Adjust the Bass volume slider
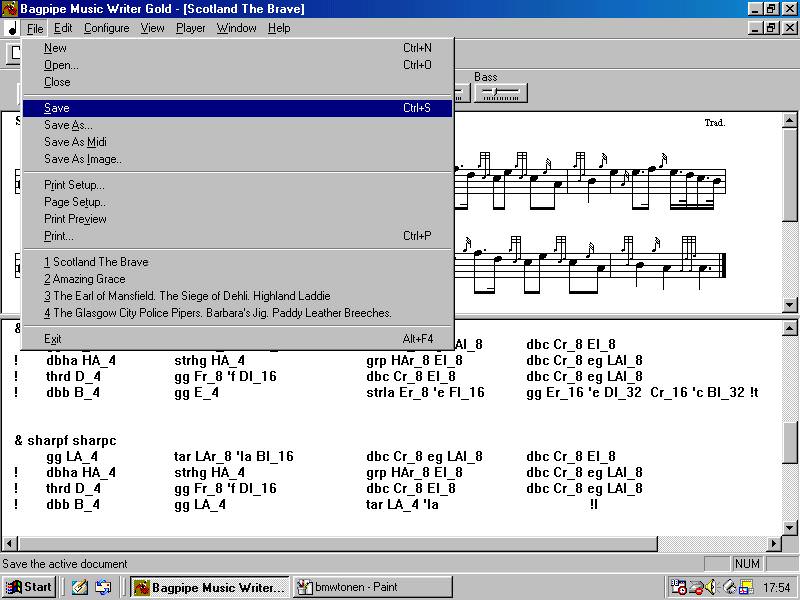The image size is (800, 600). [501, 92]
